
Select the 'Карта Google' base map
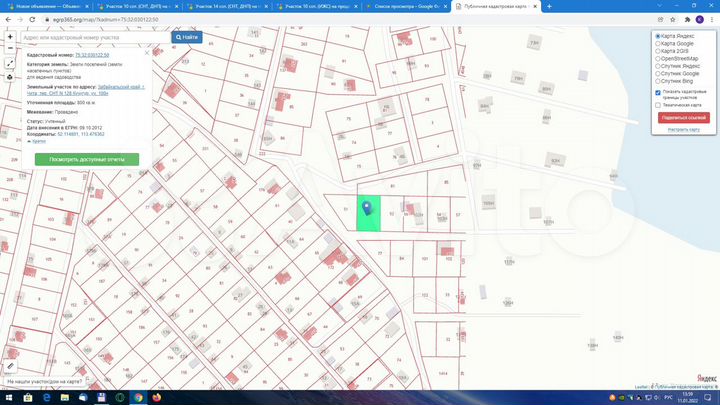point(658,44)
